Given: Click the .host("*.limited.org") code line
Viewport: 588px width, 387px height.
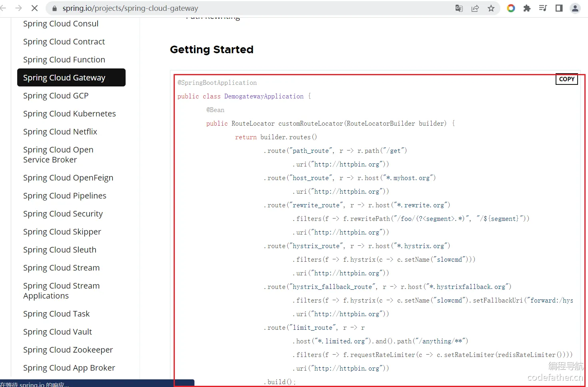Looking at the screenshot, I should tap(380, 341).
